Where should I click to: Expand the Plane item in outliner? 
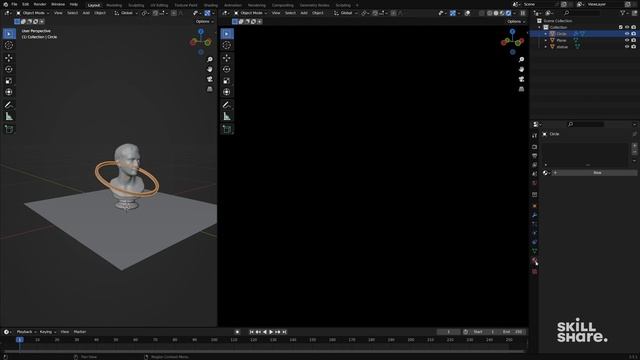tap(546, 40)
